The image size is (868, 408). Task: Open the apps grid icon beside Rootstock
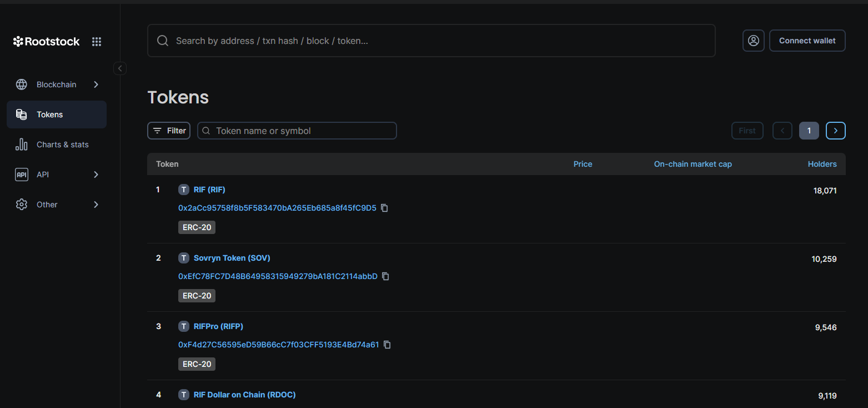tap(97, 42)
